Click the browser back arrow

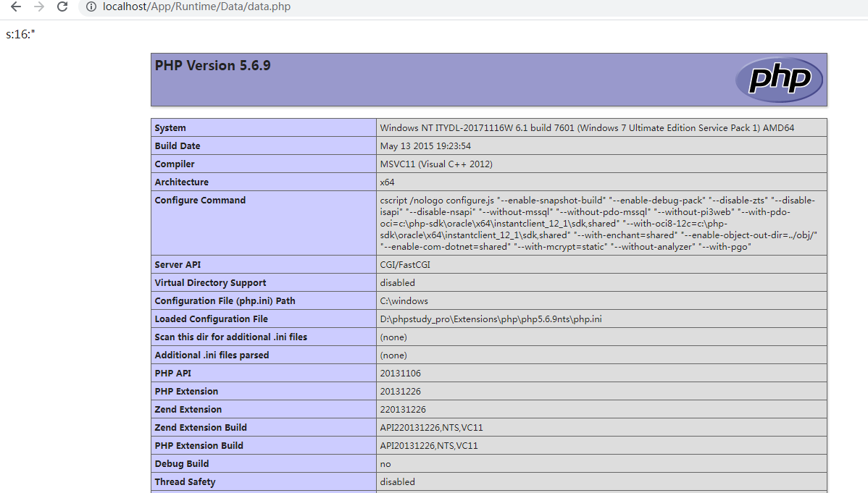(x=16, y=7)
